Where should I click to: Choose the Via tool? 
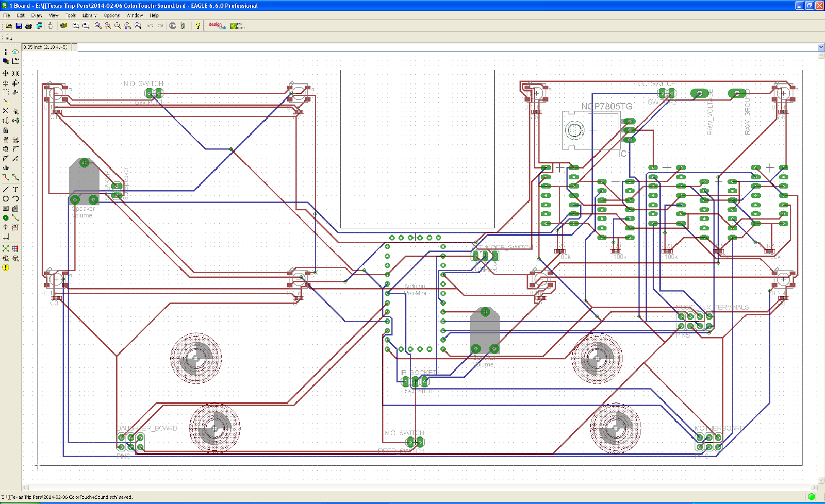tap(6, 217)
